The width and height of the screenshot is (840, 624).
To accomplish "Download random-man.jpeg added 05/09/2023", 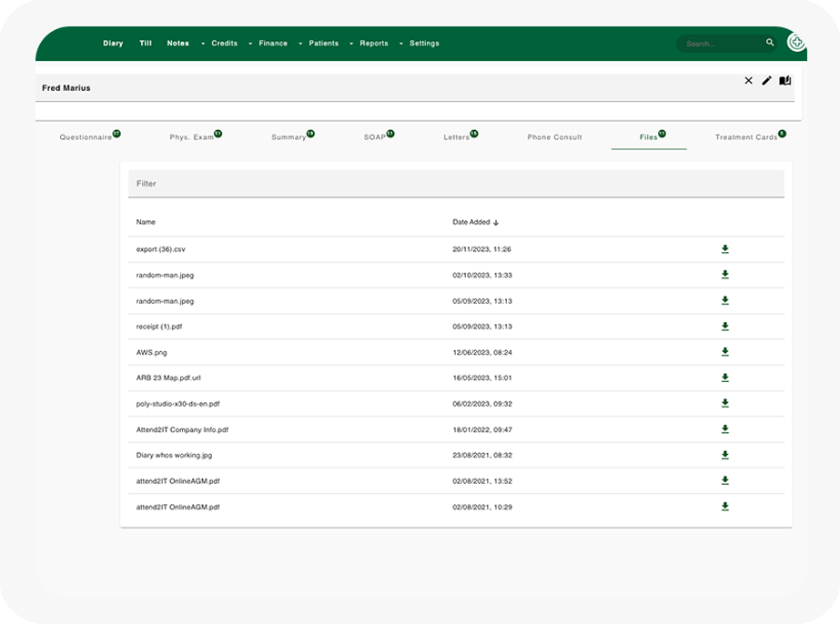I will tap(724, 300).
